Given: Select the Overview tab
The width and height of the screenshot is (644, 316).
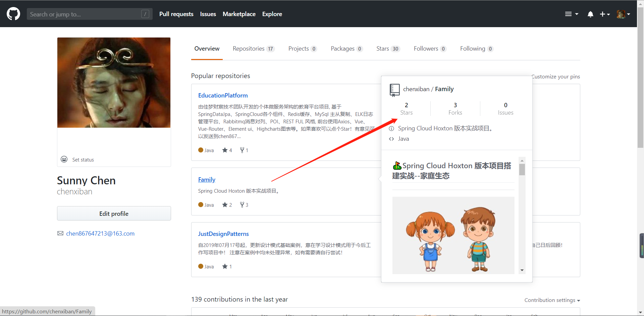Looking at the screenshot, I should coord(207,49).
